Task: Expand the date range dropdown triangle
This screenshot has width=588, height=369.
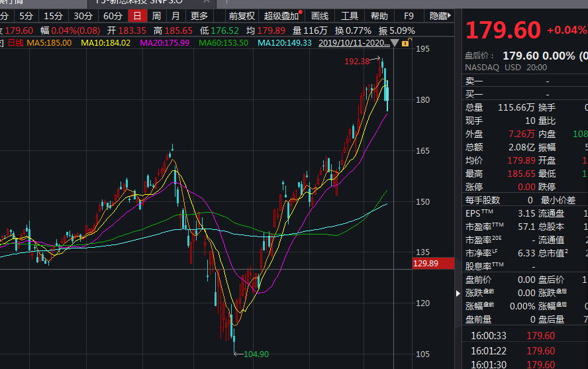Action: click(395, 43)
